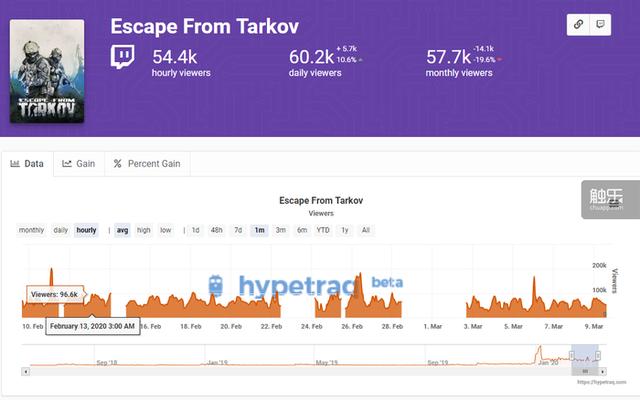Switch to the Gain tab
This screenshot has height=400, width=640.
tap(79, 164)
